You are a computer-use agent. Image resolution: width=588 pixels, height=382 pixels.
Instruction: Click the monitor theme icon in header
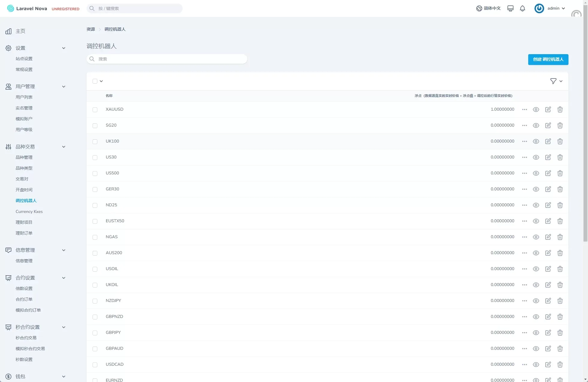pyautogui.click(x=510, y=8)
